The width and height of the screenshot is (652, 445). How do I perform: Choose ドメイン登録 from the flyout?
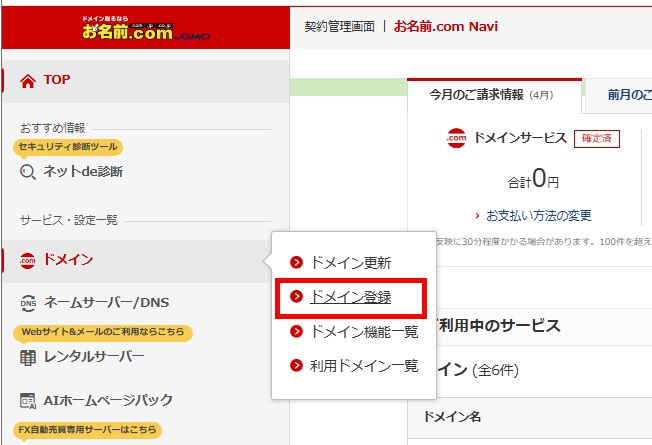tap(351, 297)
